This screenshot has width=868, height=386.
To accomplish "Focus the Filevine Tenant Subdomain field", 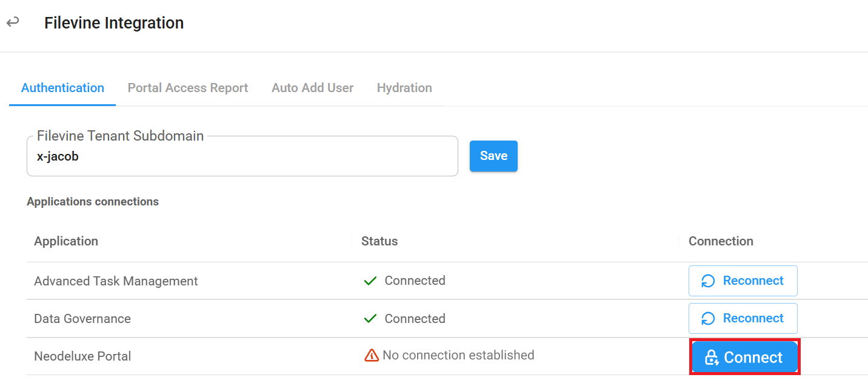I will pyautogui.click(x=242, y=156).
